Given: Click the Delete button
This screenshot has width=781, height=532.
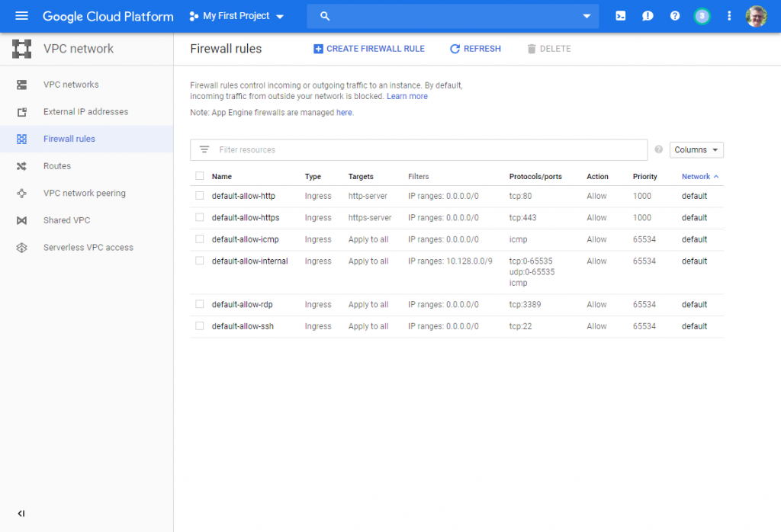Looking at the screenshot, I should [549, 49].
